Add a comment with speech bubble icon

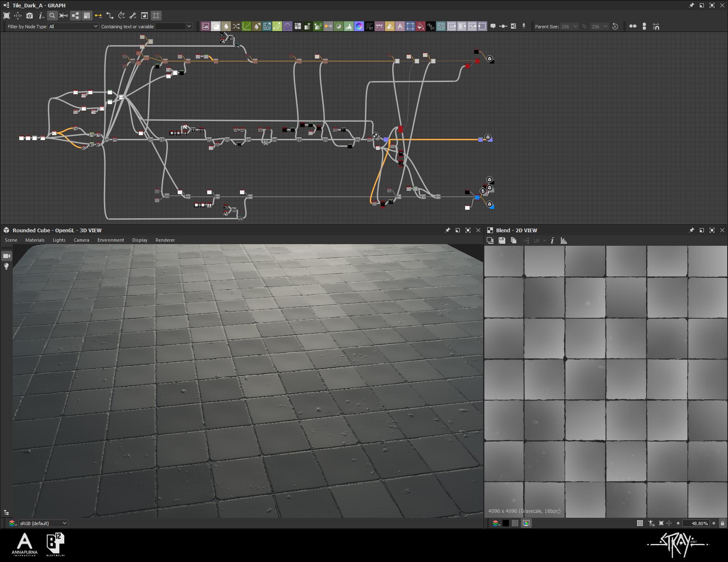[x=493, y=26]
